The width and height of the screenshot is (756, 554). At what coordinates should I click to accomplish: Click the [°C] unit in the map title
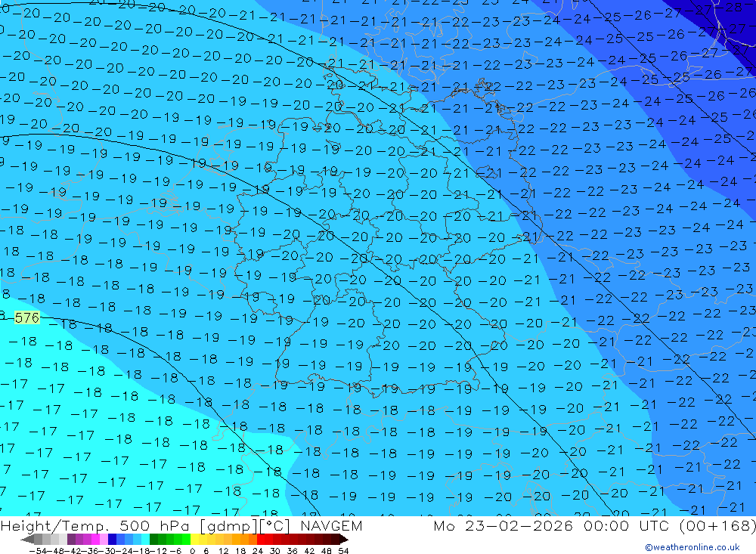[274, 526]
